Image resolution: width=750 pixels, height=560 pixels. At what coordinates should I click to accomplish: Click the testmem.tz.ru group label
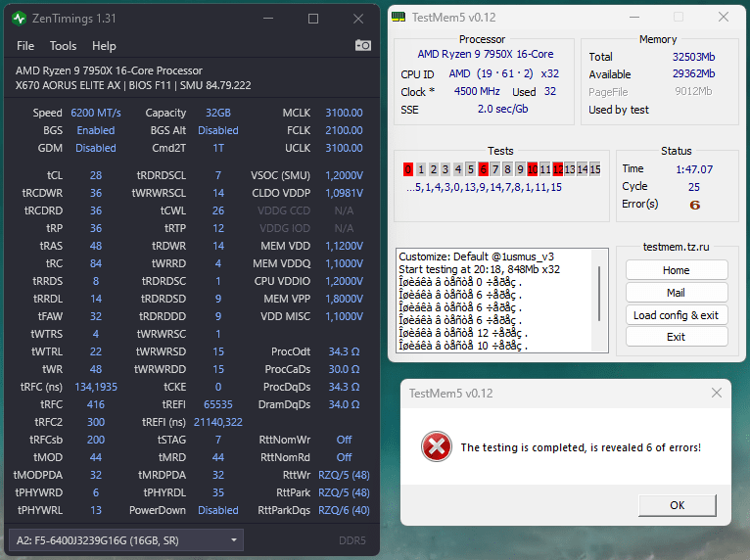click(677, 247)
